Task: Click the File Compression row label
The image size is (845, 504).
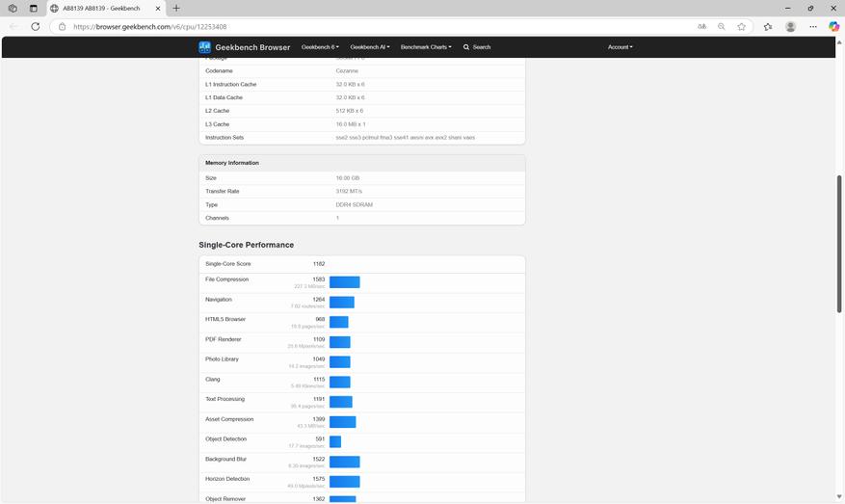Action: coord(226,279)
